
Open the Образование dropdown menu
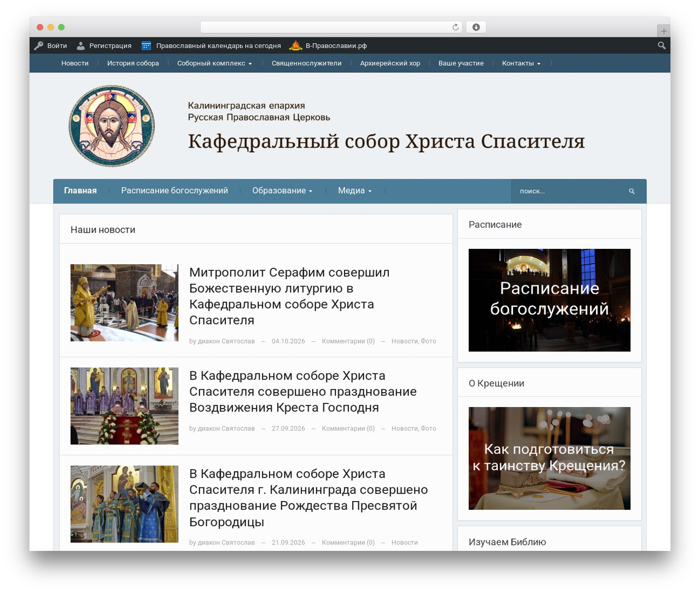282,191
